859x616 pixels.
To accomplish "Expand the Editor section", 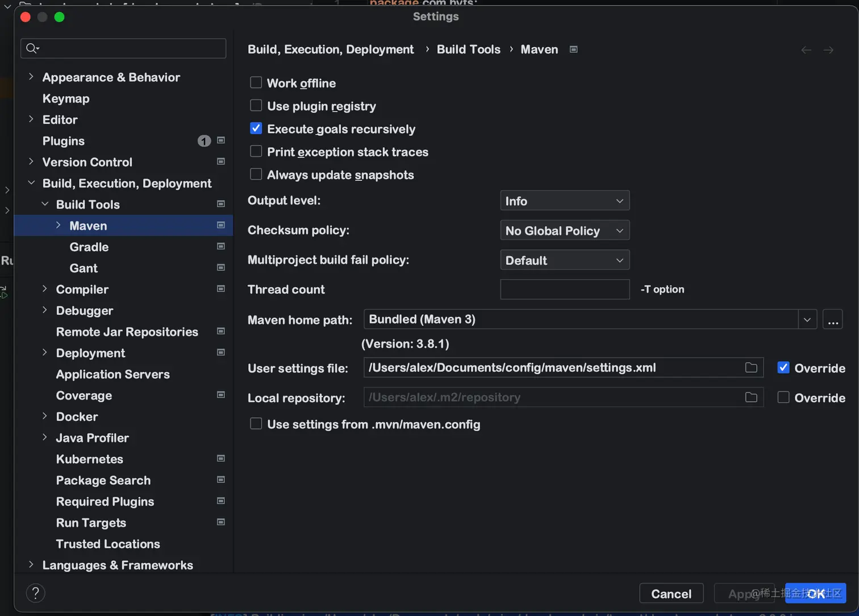I will pyautogui.click(x=31, y=119).
